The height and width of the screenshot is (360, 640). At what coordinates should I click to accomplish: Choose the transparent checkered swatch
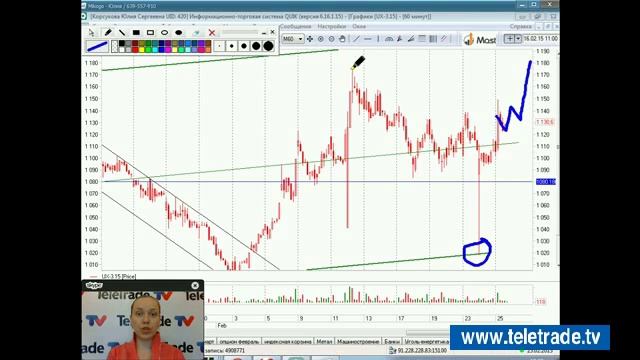(x=115, y=46)
